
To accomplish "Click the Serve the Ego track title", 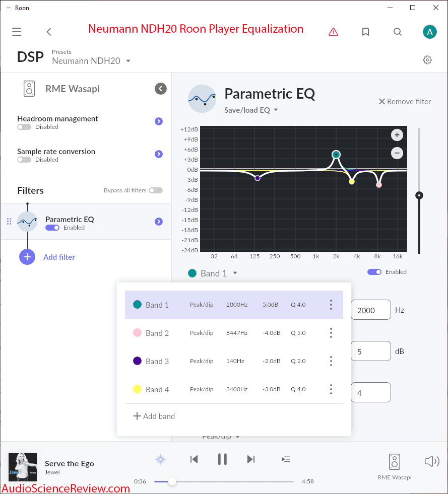I will [x=70, y=463].
